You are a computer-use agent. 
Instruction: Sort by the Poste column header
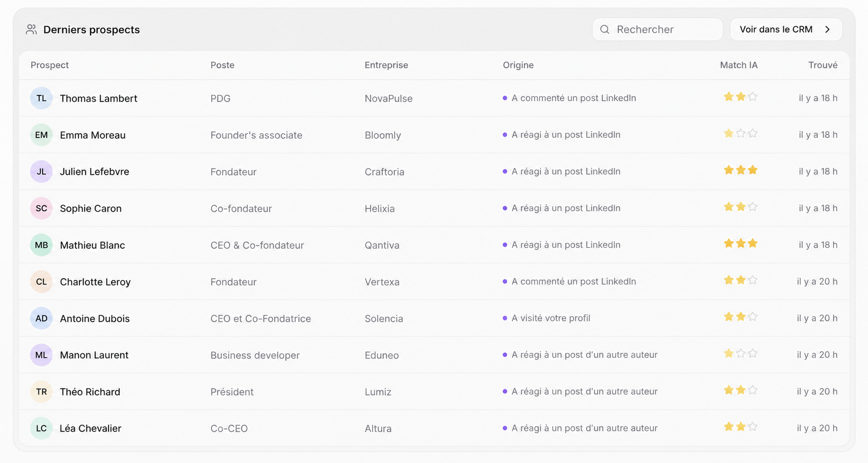pyautogui.click(x=222, y=65)
